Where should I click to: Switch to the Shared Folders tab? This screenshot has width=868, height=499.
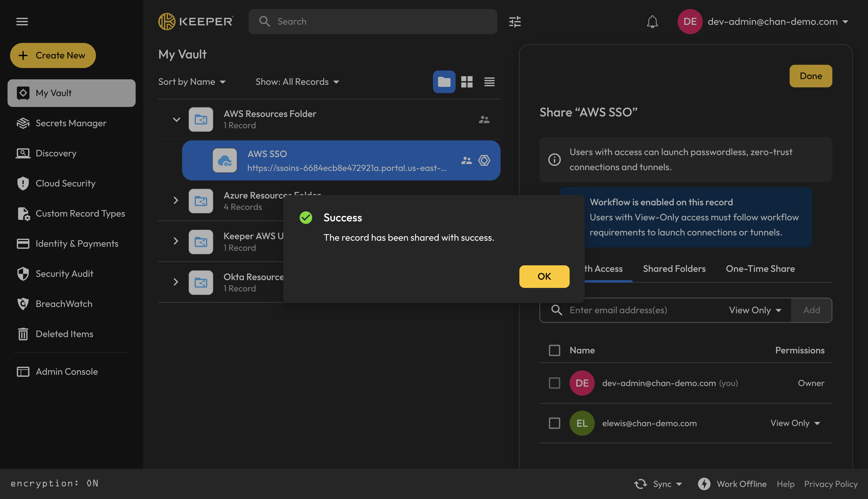tap(674, 269)
